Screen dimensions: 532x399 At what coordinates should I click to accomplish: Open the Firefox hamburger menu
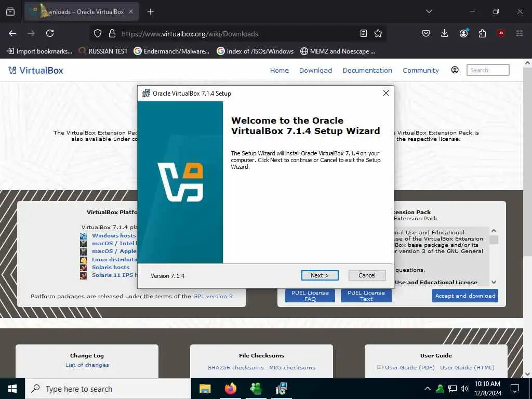coord(519,33)
